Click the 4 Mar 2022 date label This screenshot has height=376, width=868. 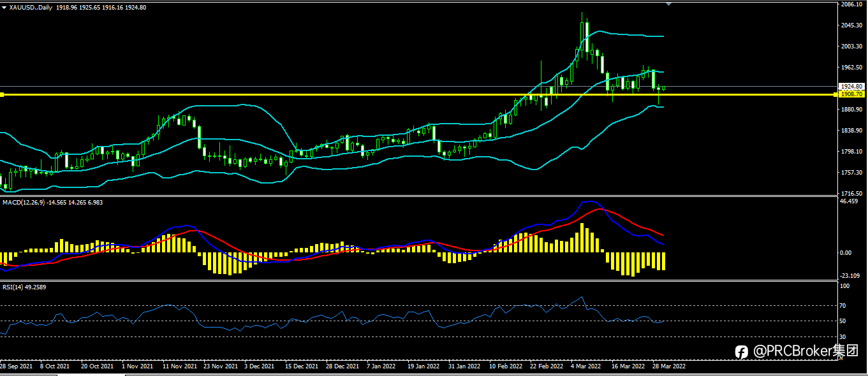[x=586, y=367]
